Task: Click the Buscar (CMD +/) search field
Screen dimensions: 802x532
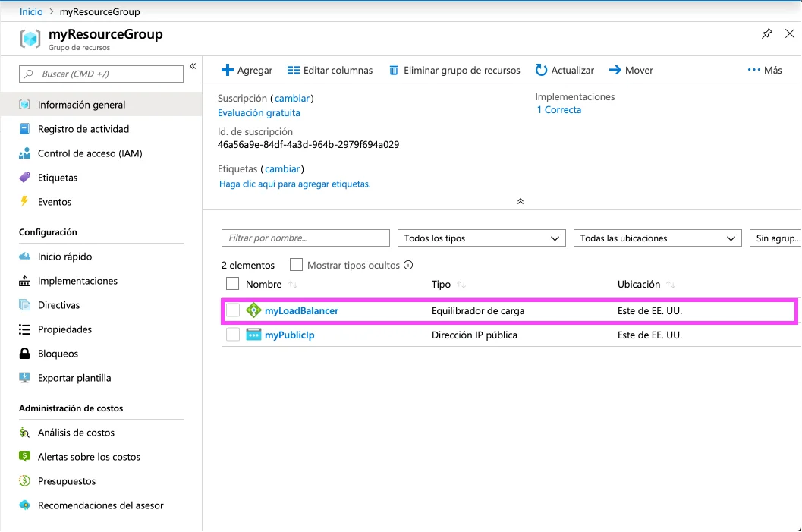Action: [101, 74]
